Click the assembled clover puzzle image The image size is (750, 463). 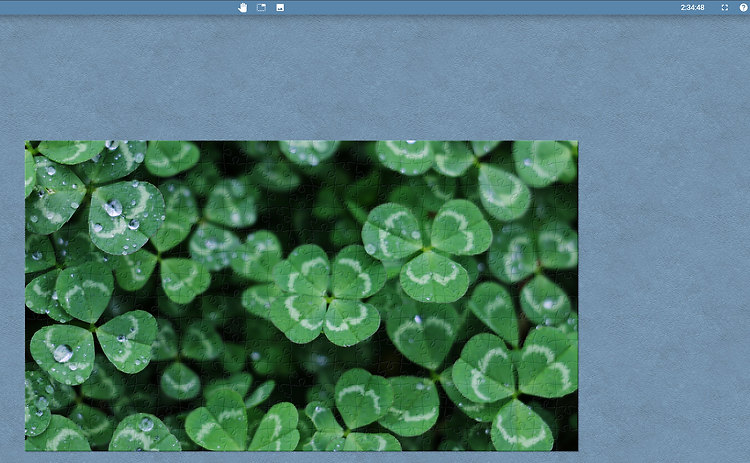tap(301, 296)
